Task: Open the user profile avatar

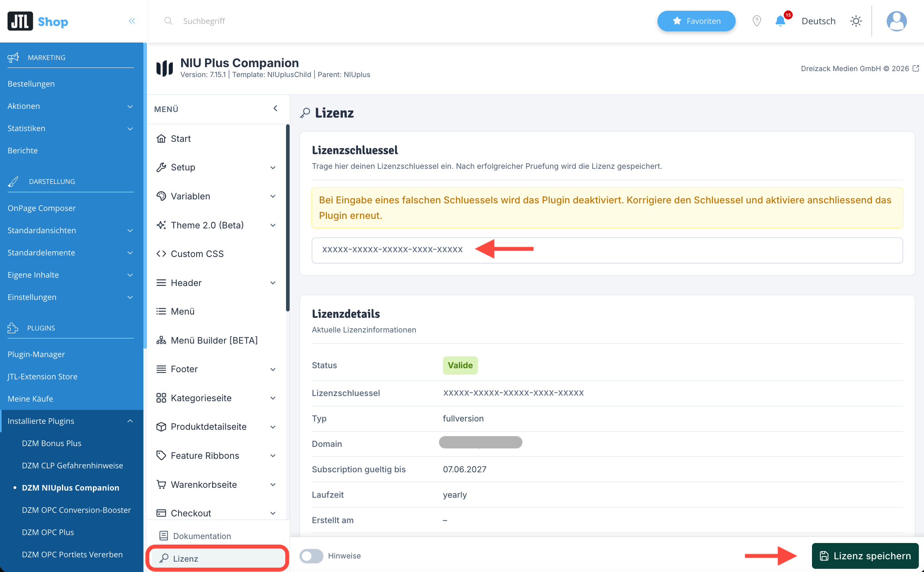Action: coord(897,21)
